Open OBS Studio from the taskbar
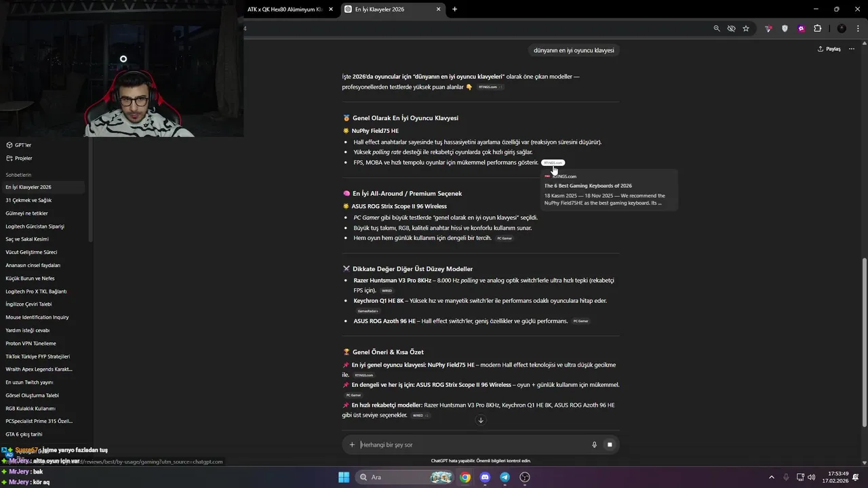Screen dimensions: 868x488 [525, 477]
